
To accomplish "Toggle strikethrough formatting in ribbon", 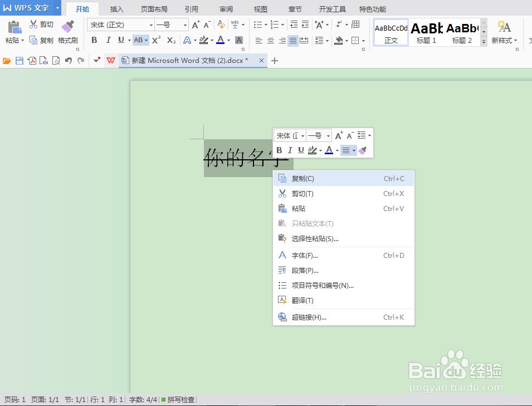I will pos(138,40).
